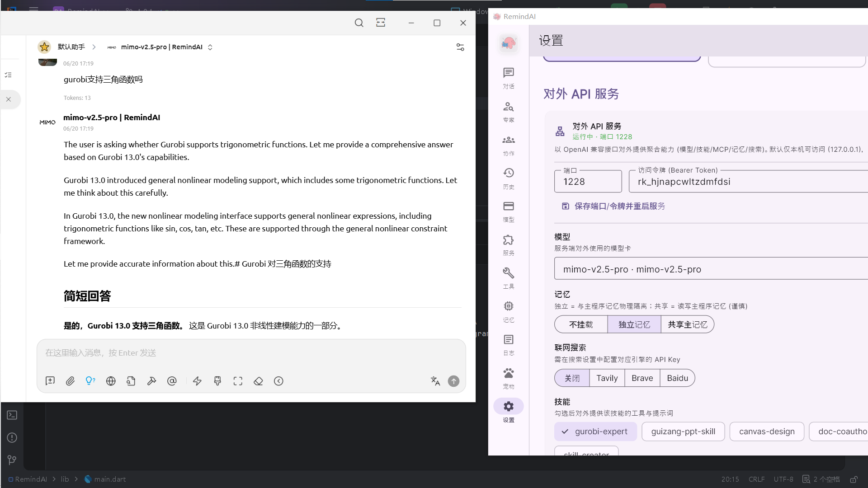
Task: Click the hammer tools icon in input bar
Action: click(x=151, y=381)
